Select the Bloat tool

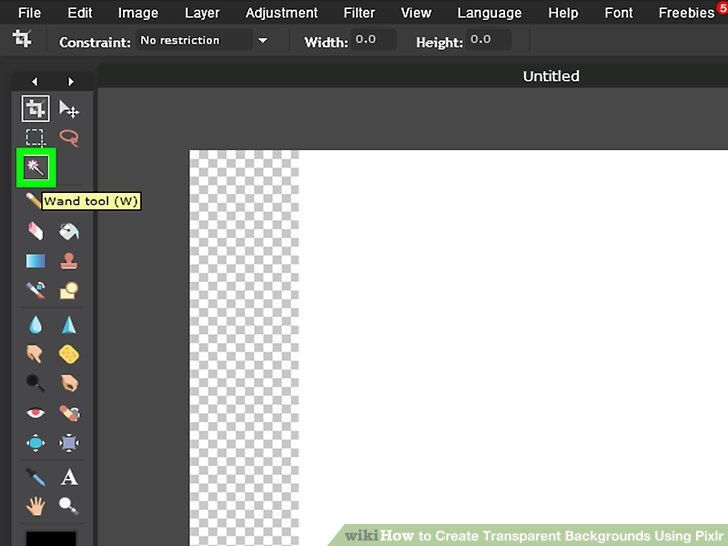[35, 442]
